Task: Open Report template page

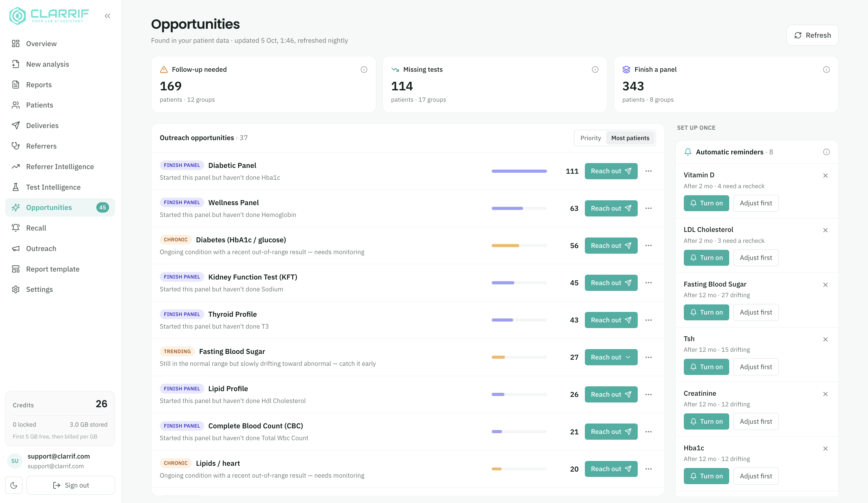Action: (60, 269)
